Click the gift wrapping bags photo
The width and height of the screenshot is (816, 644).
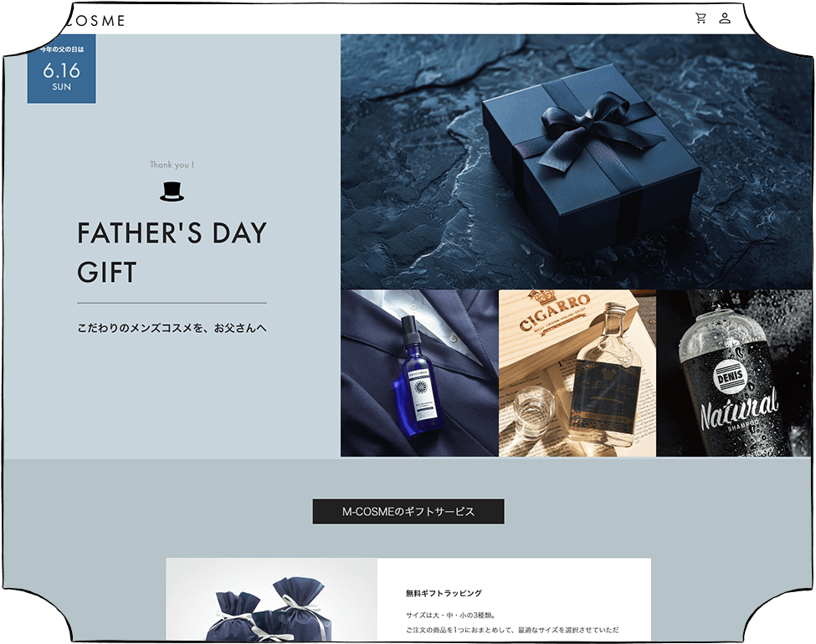(x=272, y=600)
